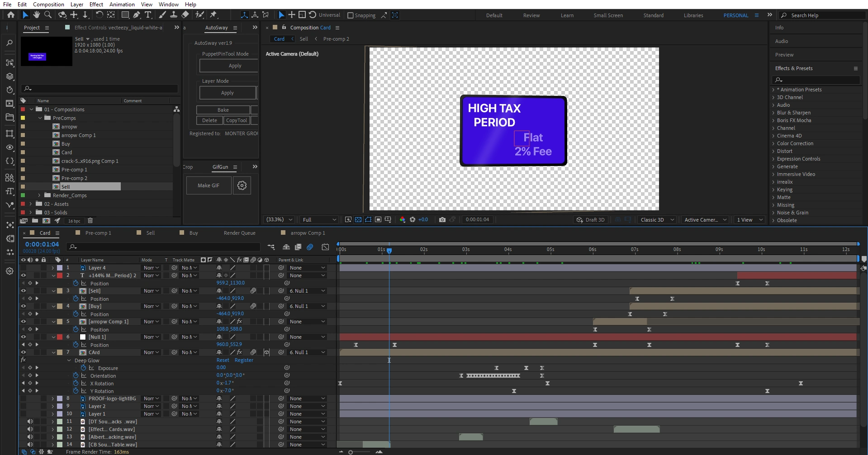Click the Puppet Pin tool

(x=213, y=15)
